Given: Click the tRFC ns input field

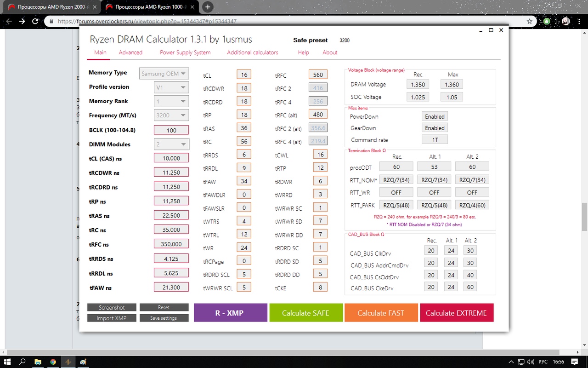Looking at the screenshot, I should (171, 244).
